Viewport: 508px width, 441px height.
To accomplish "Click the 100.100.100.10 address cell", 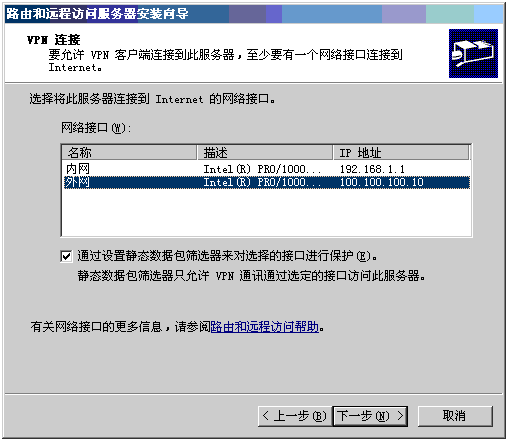I will point(382,182).
